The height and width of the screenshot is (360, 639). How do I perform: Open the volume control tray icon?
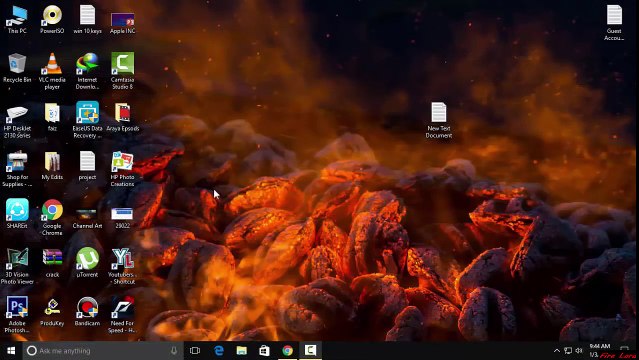click(579, 351)
